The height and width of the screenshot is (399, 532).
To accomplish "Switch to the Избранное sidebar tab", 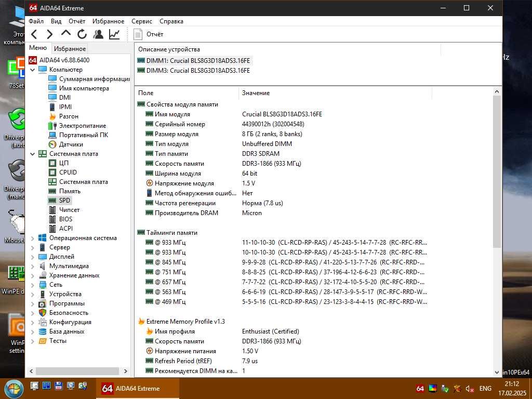I will tap(70, 48).
